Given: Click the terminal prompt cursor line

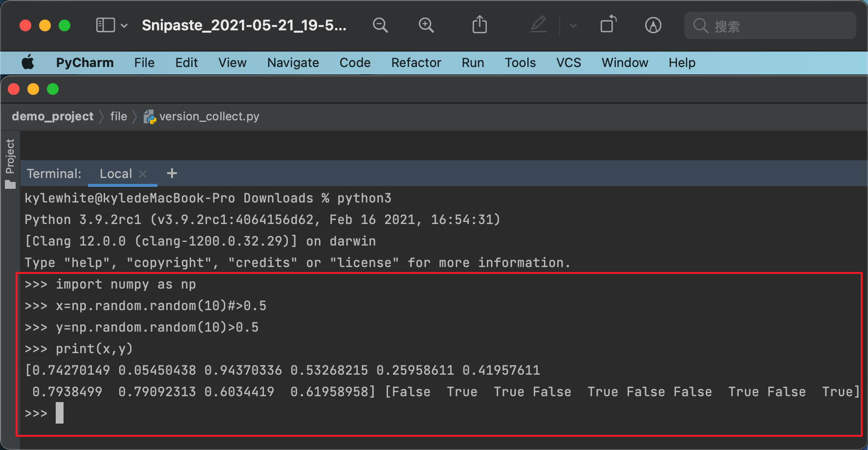Looking at the screenshot, I should [44, 413].
